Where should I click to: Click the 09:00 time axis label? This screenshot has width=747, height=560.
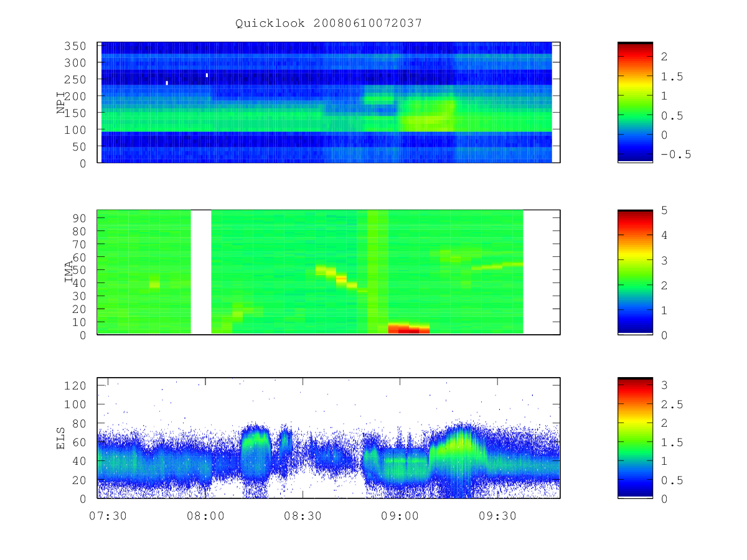click(x=400, y=516)
